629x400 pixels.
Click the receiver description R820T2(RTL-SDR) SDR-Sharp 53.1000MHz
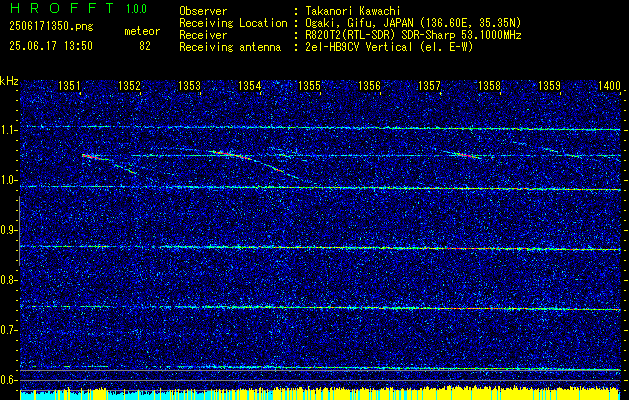click(413, 35)
